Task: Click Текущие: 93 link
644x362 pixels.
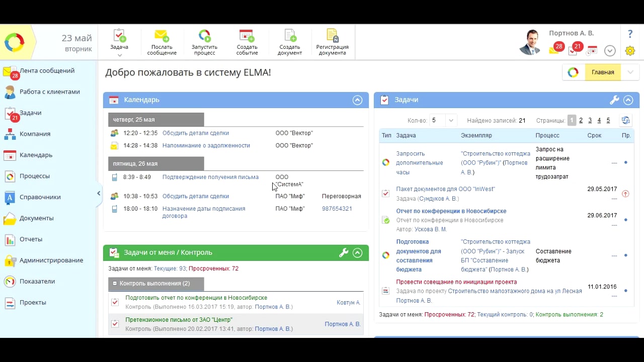Action: coord(170,269)
